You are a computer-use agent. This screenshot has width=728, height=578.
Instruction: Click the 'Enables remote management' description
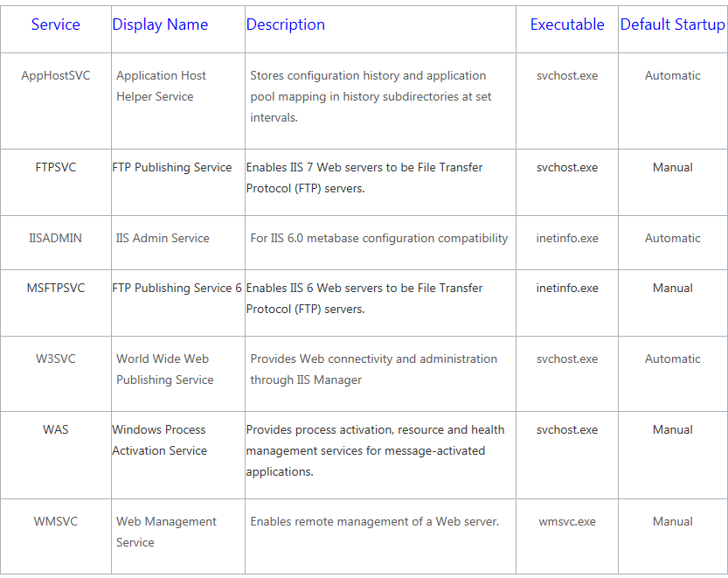(375, 521)
